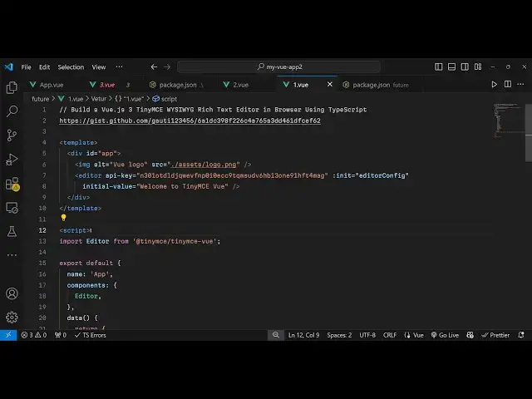Image resolution: width=532 pixels, height=399 pixels.
Task: Start Go Live server
Action: click(445, 335)
